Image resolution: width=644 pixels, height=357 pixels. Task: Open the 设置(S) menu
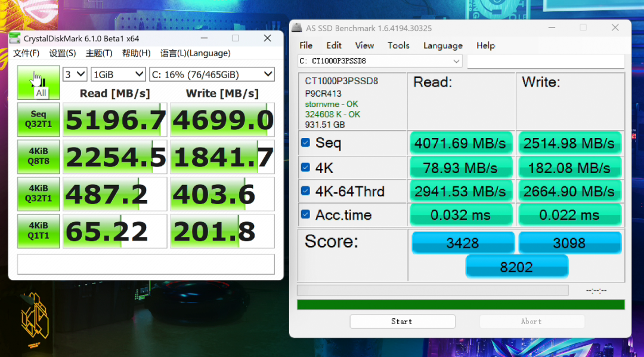(63, 53)
